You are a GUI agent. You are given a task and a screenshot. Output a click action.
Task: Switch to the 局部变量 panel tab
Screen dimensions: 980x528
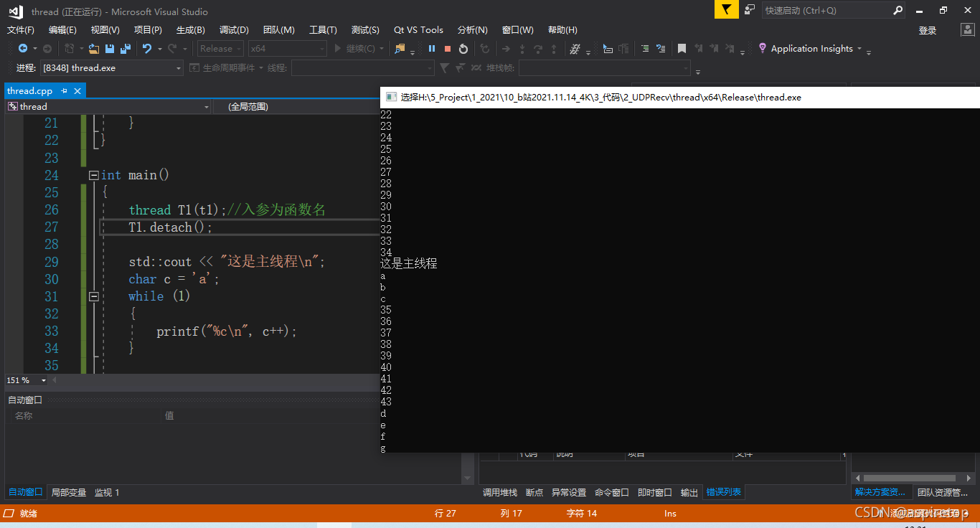point(68,492)
